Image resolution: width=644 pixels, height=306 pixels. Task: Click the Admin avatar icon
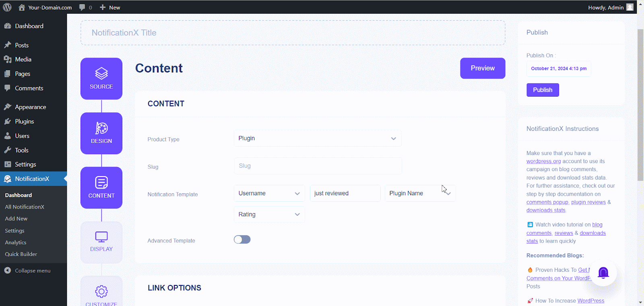tap(630, 7)
